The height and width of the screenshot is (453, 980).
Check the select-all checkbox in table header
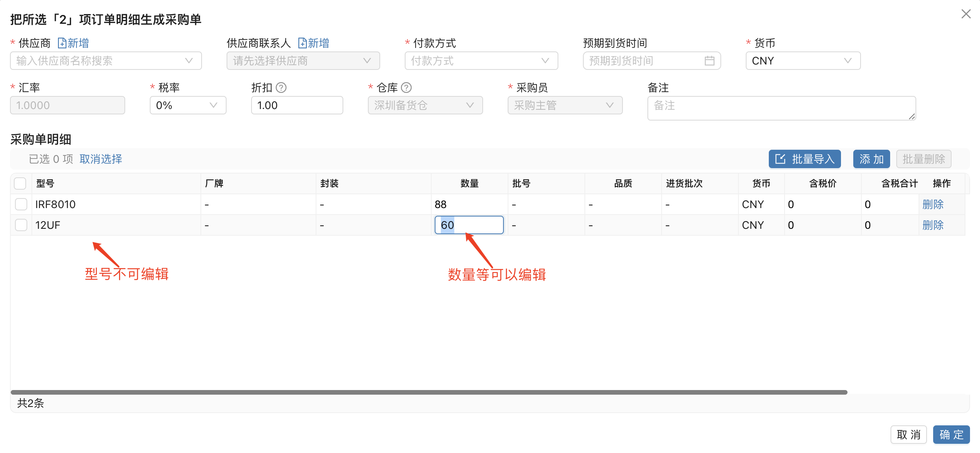click(x=20, y=183)
